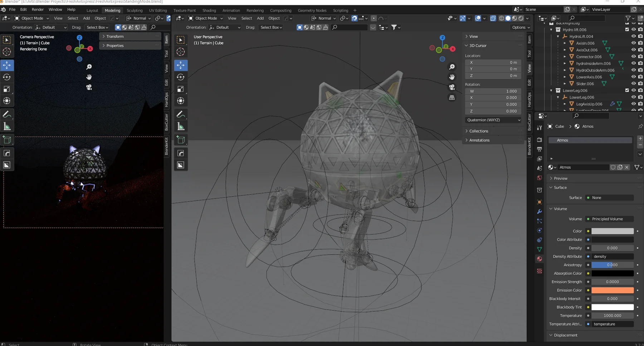Viewport: 644px width, 346px height.
Task: Switch perspective/orthographic in User Perspective viewport
Action: point(452,97)
